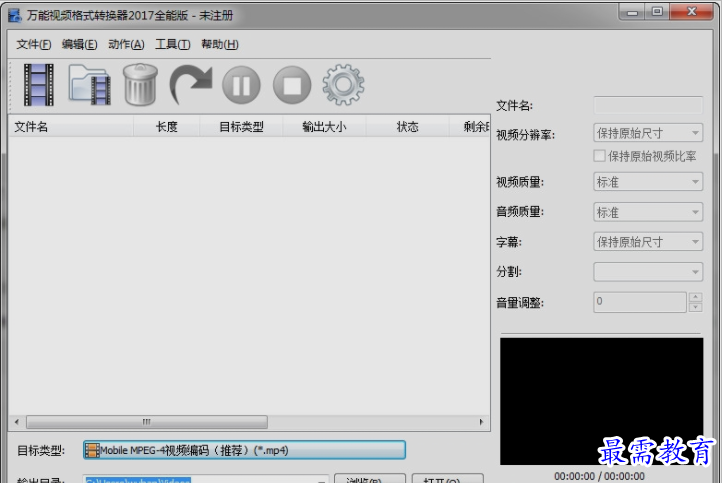722x483 pixels.
Task: Expand the 字幕 dropdown
Action: tap(648, 242)
